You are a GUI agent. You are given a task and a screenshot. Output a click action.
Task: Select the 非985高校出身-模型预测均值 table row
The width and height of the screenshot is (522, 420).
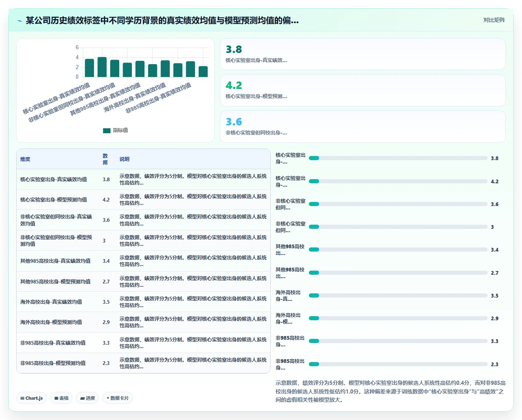tap(143, 363)
